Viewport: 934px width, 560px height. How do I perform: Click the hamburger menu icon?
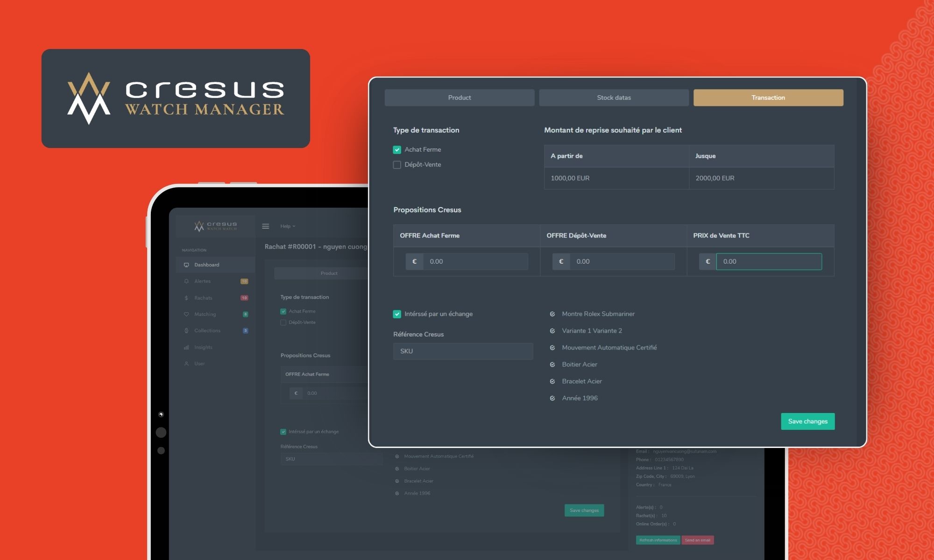[266, 226]
